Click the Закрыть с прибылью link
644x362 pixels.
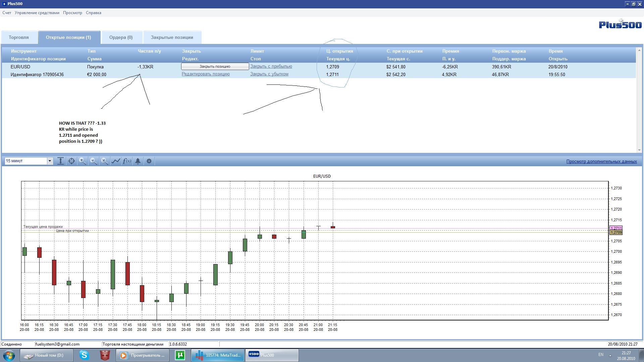(271, 66)
